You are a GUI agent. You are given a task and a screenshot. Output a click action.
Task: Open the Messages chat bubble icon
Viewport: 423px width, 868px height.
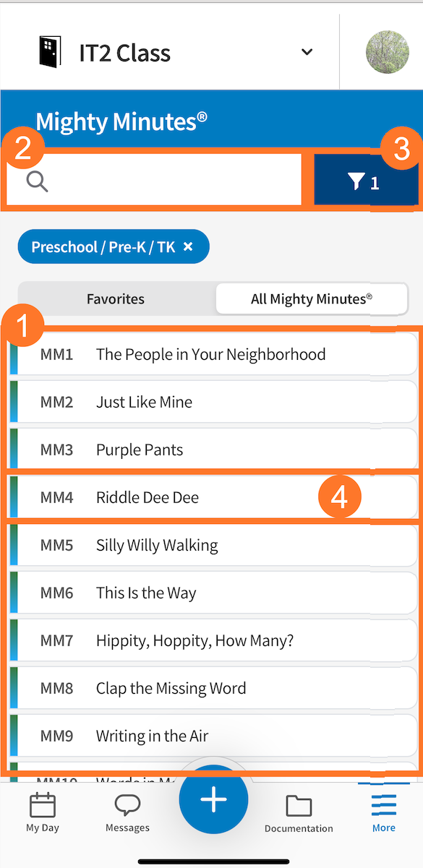pyautogui.click(x=127, y=804)
